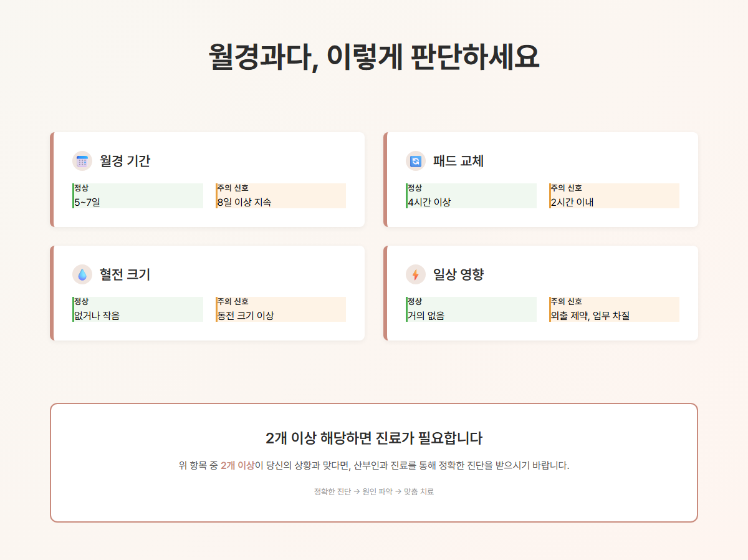The width and height of the screenshot is (748, 560).
Task: Click the 주의 신호 label in 패드 교체 card
Action: [x=567, y=188]
